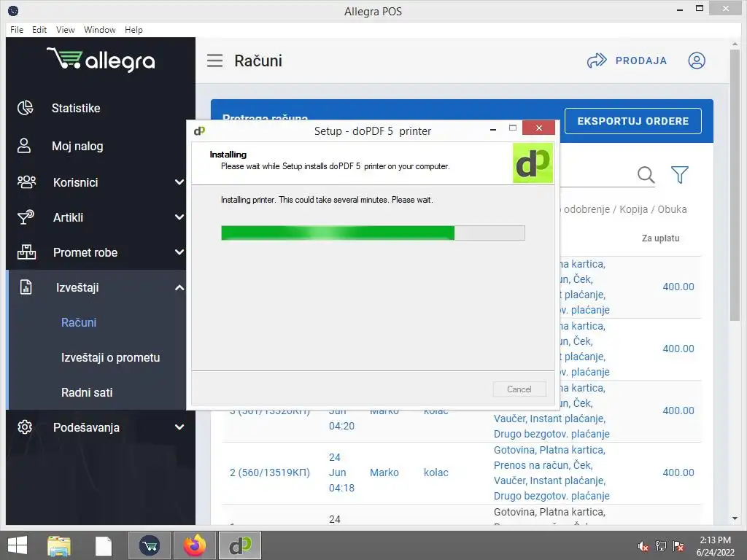The height and width of the screenshot is (560, 747).
Task: Open Statistike pie chart icon in sidebar
Action: [x=26, y=108]
